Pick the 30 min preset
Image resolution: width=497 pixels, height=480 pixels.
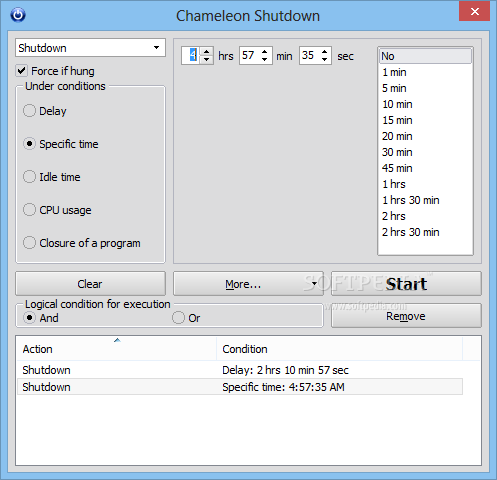pyautogui.click(x=425, y=152)
